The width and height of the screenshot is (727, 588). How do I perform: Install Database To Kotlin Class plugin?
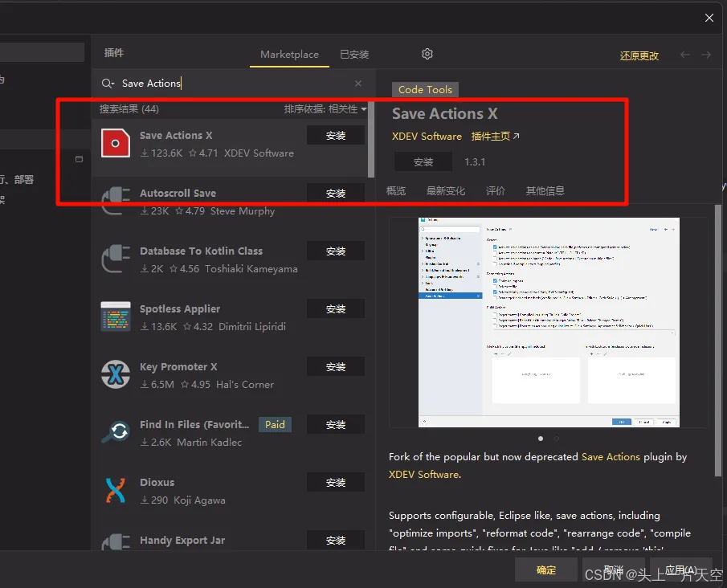[336, 251]
